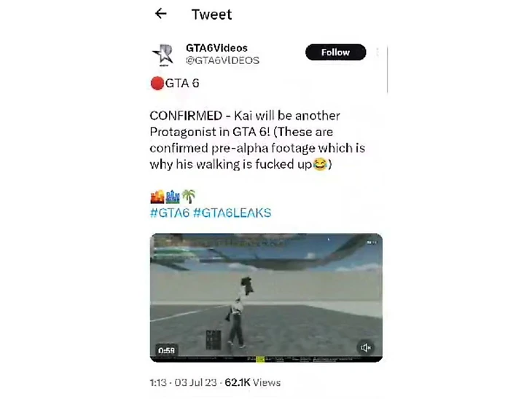Click the @GTA6VIDEOS handle
Viewport: 532px width, 399px height.
[x=222, y=60]
